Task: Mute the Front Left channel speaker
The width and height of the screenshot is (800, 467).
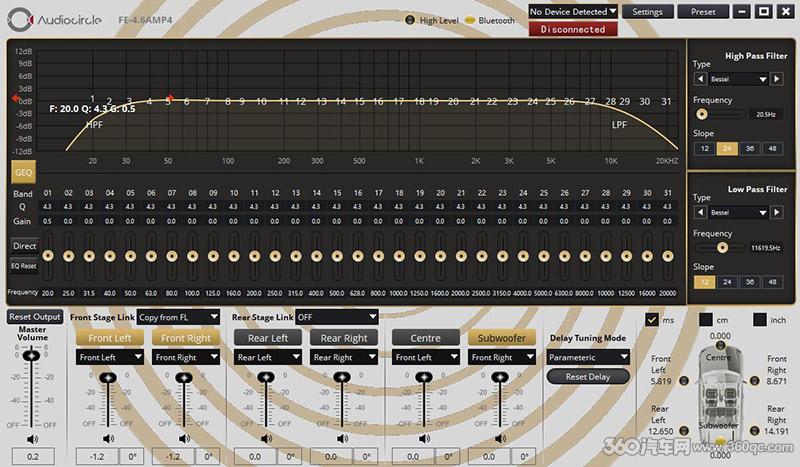Action: [x=109, y=438]
